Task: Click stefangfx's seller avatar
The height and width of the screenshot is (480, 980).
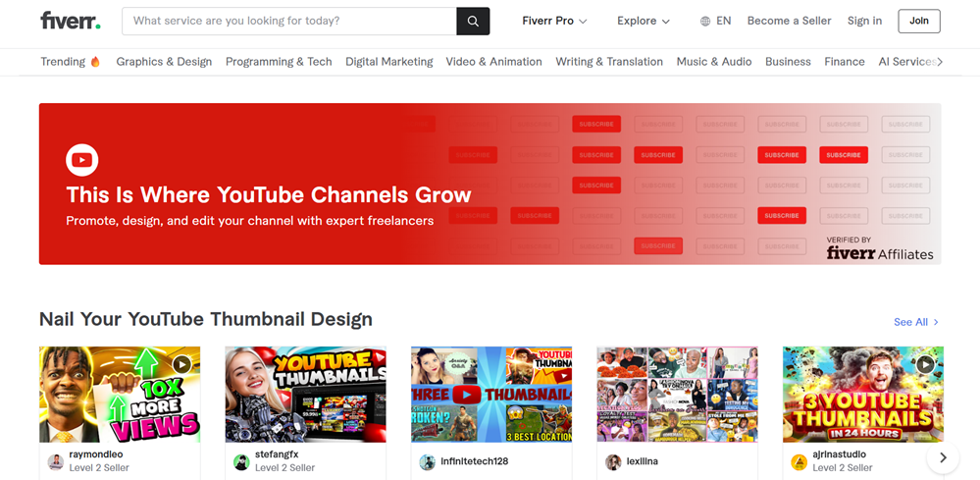Action: [241, 462]
